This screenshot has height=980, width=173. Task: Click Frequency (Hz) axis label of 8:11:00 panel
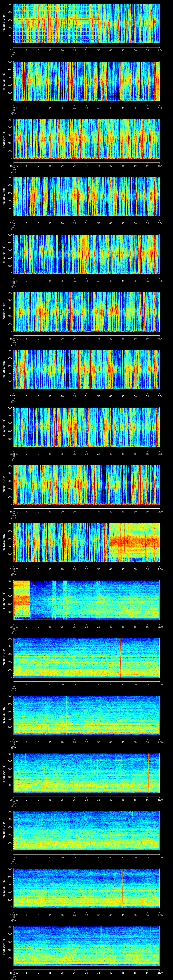click(x=4, y=600)
